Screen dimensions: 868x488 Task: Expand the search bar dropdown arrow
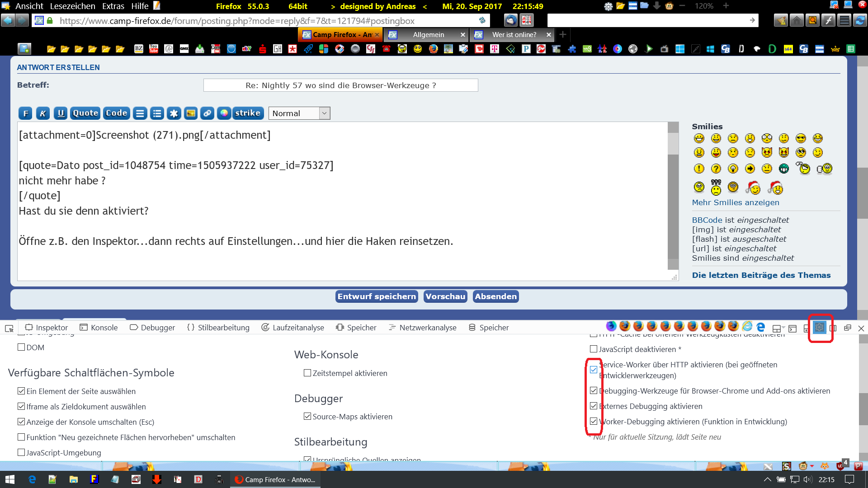coord(752,20)
